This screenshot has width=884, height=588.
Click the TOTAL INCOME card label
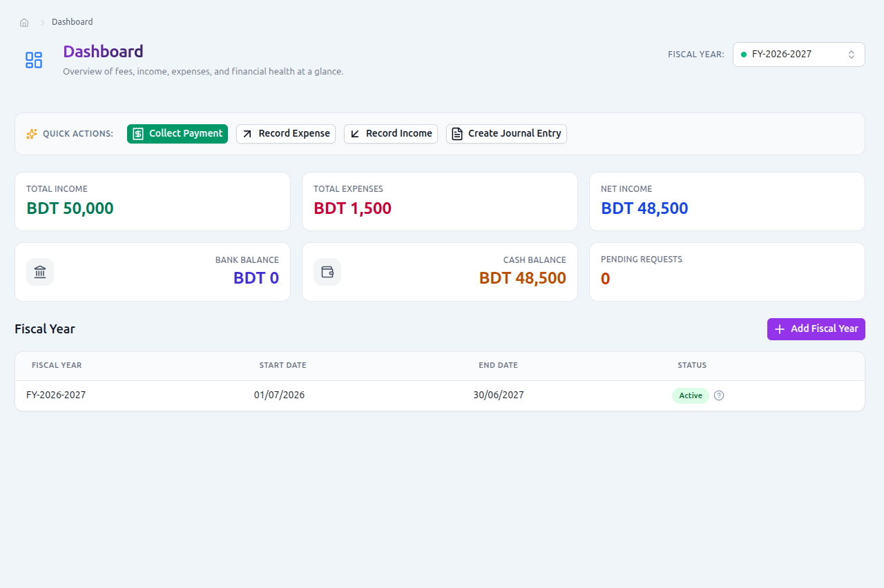click(57, 189)
